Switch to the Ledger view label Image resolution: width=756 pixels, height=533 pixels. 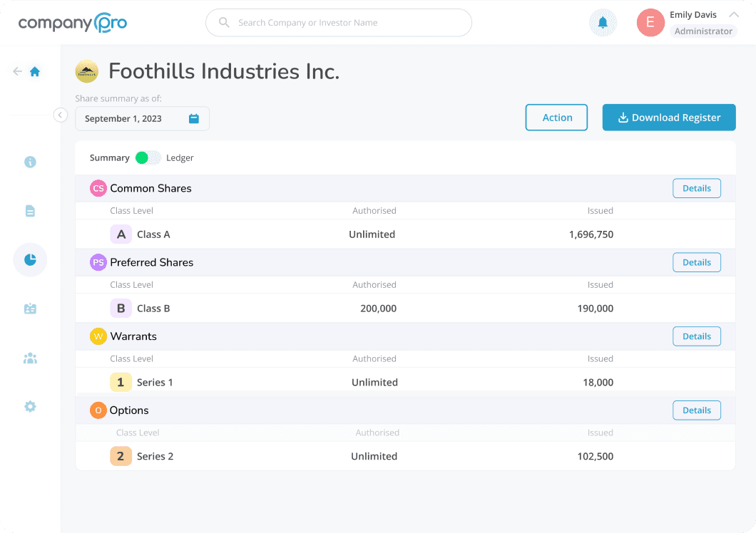click(180, 158)
